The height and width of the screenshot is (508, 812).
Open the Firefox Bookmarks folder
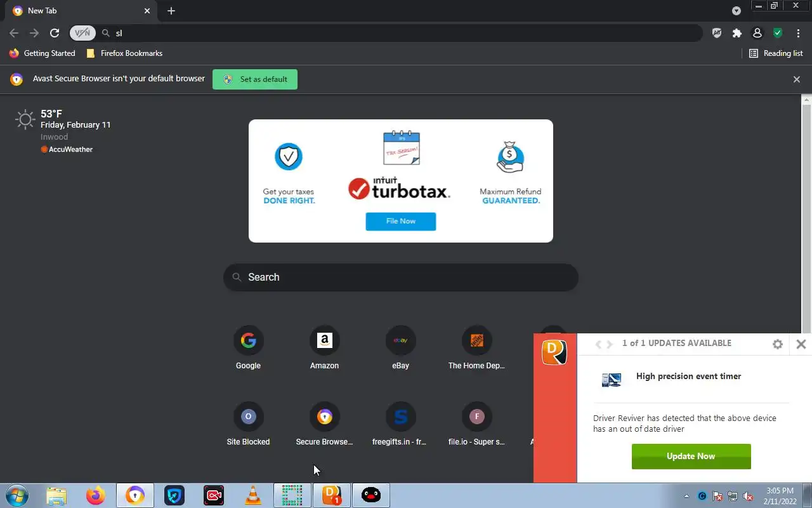[x=124, y=53]
